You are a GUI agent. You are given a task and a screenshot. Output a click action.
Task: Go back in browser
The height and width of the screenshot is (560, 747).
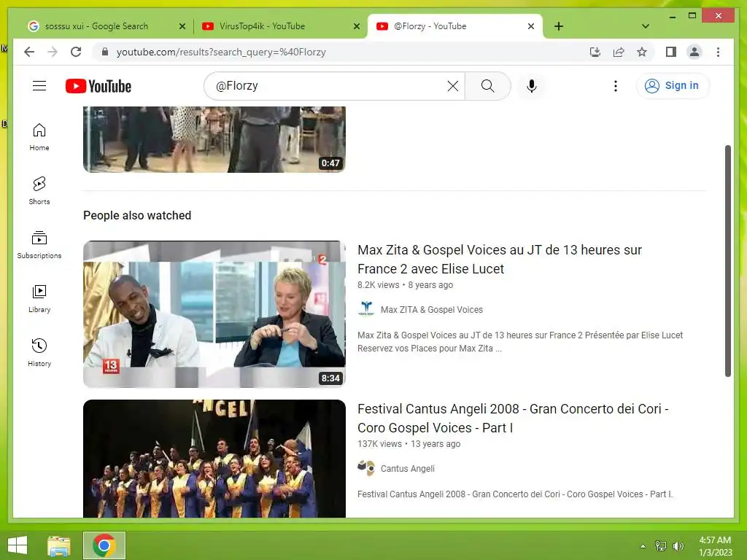pyautogui.click(x=29, y=52)
